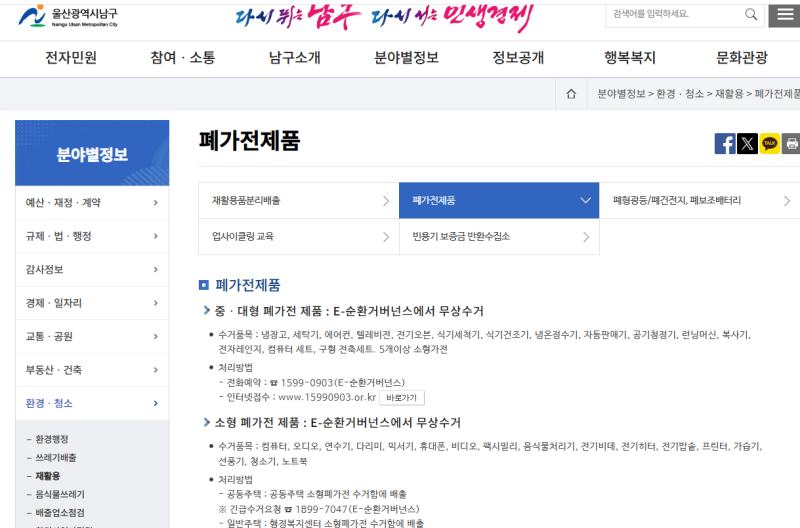Expand 감사정보 sidebar item
This screenshot has height=528, width=800.
click(x=92, y=269)
